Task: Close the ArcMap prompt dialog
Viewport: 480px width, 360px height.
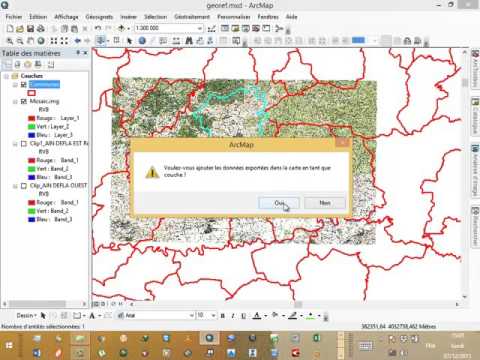Action: point(342,143)
